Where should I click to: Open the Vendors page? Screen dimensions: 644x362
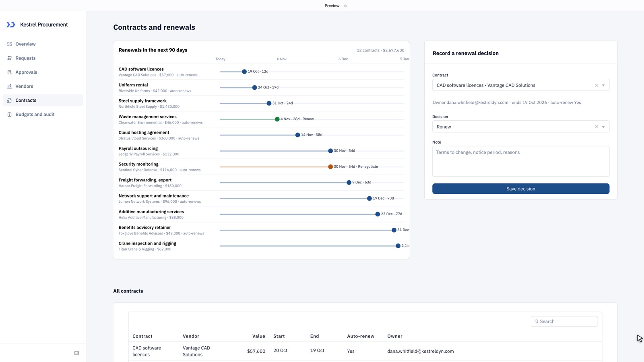pos(24,86)
